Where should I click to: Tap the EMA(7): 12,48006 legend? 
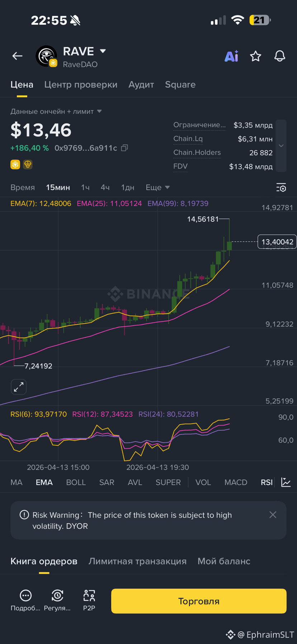tap(41, 203)
